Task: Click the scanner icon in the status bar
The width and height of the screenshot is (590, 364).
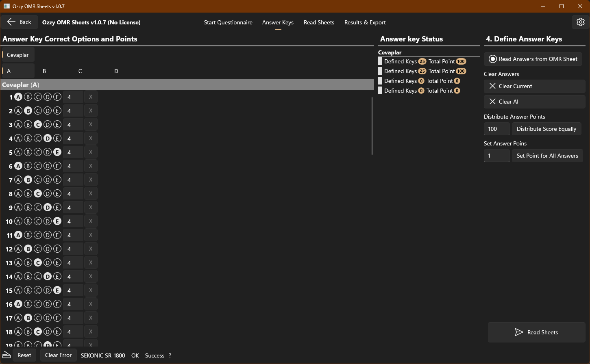Action: click(x=7, y=355)
